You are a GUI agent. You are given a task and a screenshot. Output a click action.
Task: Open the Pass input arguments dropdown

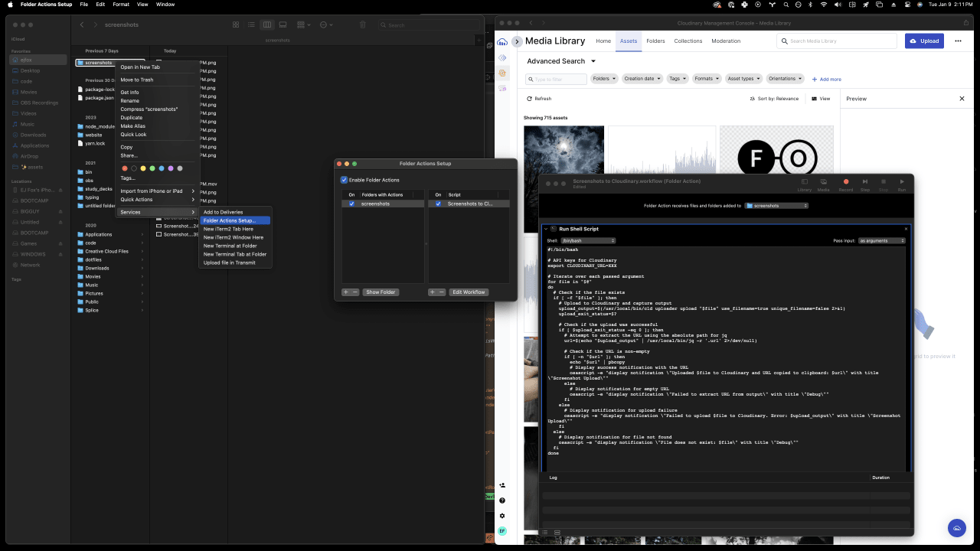[879, 240]
